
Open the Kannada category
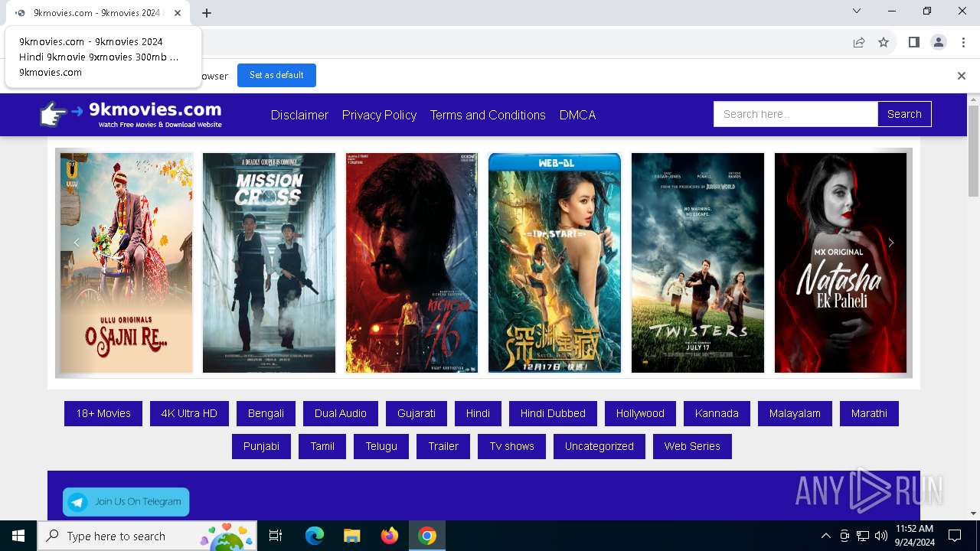pyautogui.click(x=717, y=413)
